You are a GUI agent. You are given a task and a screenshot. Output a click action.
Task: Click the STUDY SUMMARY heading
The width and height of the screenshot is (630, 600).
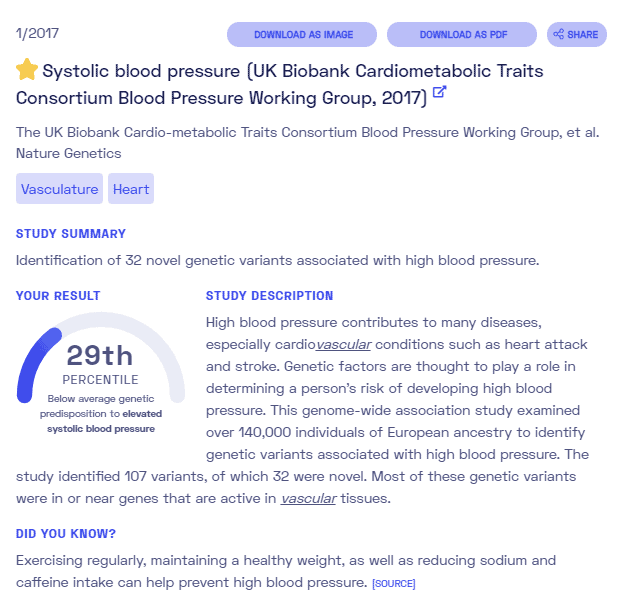point(71,233)
